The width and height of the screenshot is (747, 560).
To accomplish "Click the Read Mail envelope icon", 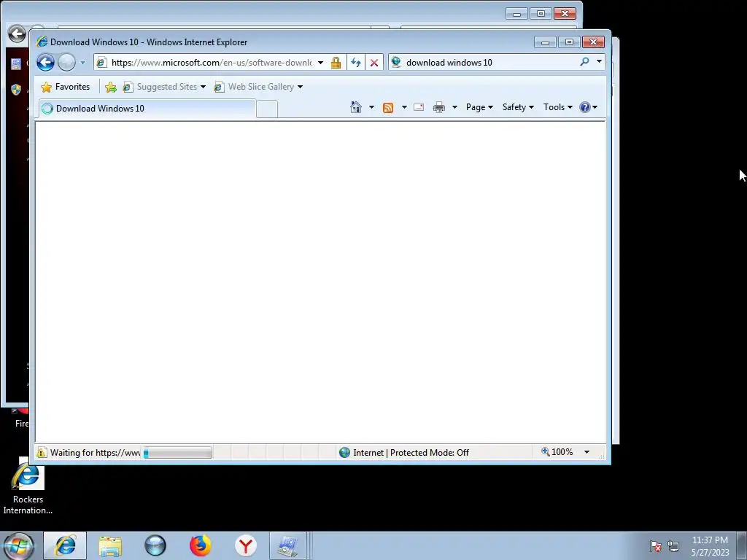I will tap(419, 107).
